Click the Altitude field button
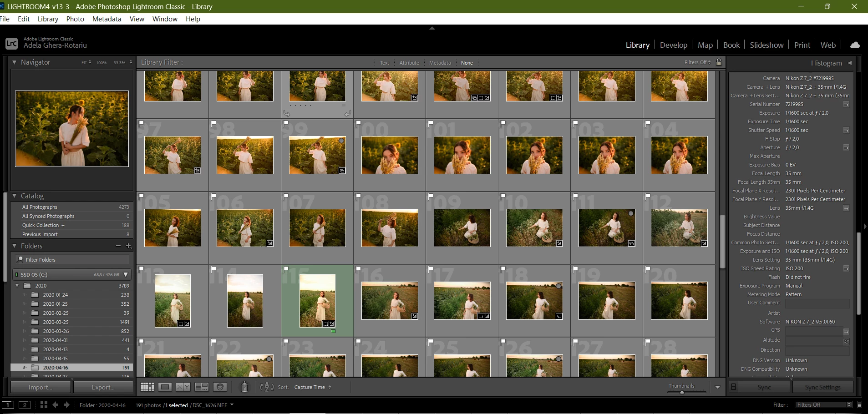This screenshot has width=868, height=414. 846,342
